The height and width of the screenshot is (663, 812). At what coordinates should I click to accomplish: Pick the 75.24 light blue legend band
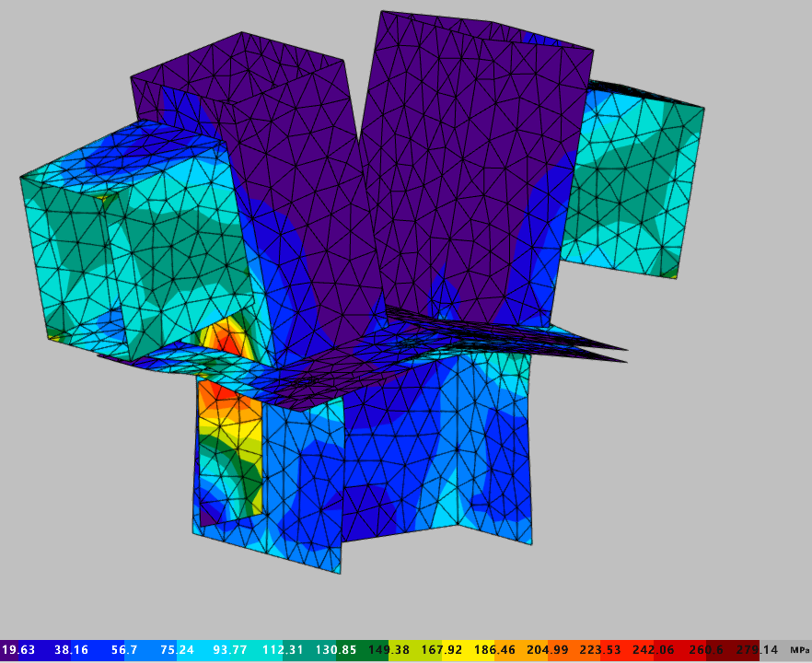177,650
